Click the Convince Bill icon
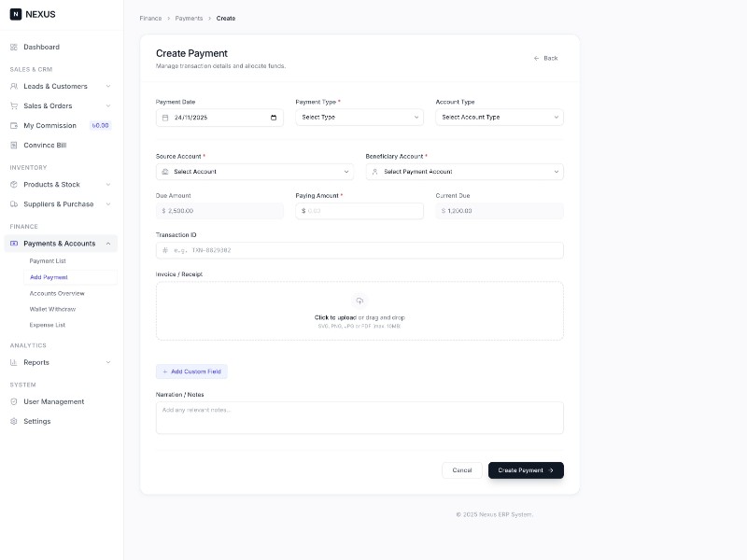Viewport: 747px width, 560px height. tap(14, 145)
